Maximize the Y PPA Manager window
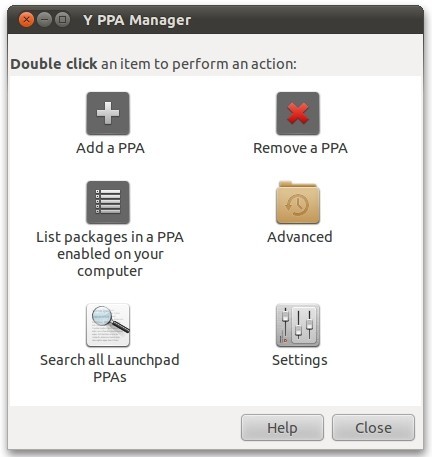Screen dimensions: 432x457 tap(62, 20)
